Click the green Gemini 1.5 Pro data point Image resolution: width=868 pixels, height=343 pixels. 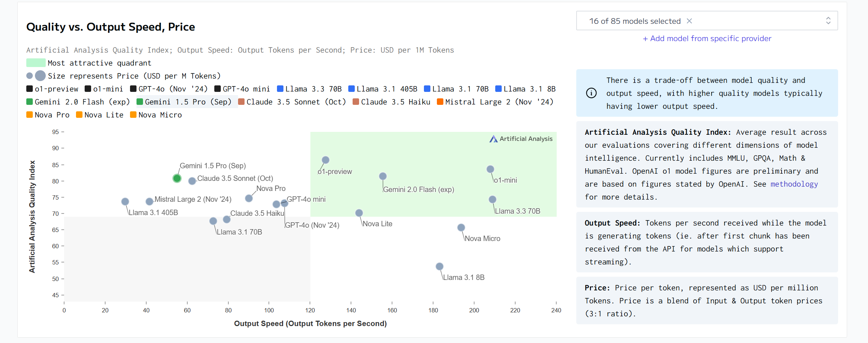pos(177,178)
